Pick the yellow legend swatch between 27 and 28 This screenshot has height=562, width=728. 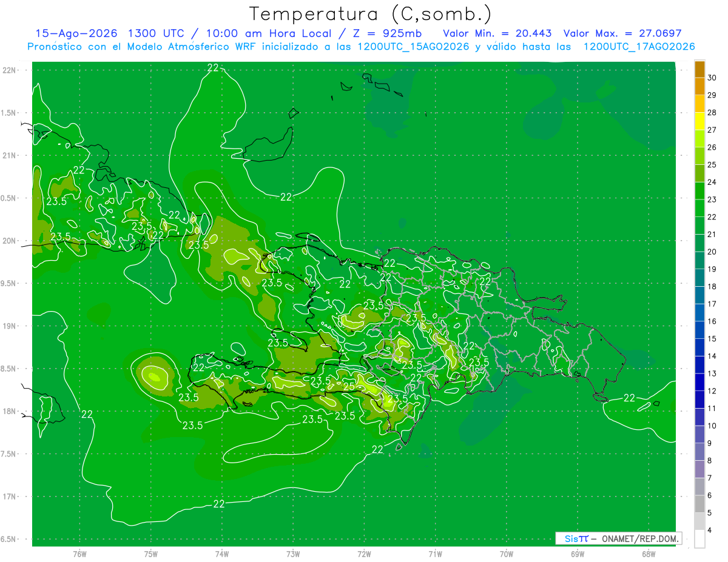[x=700, y=121]
